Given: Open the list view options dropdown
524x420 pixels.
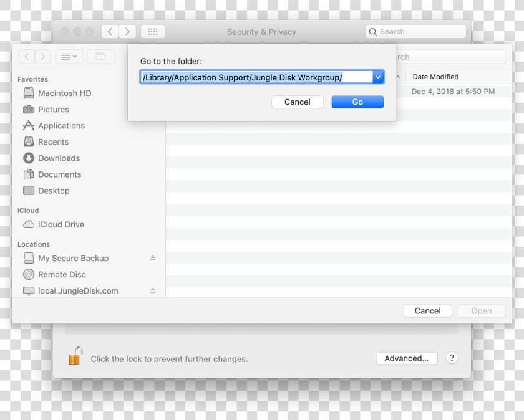Looking at the screenshot, I should 69,57.
